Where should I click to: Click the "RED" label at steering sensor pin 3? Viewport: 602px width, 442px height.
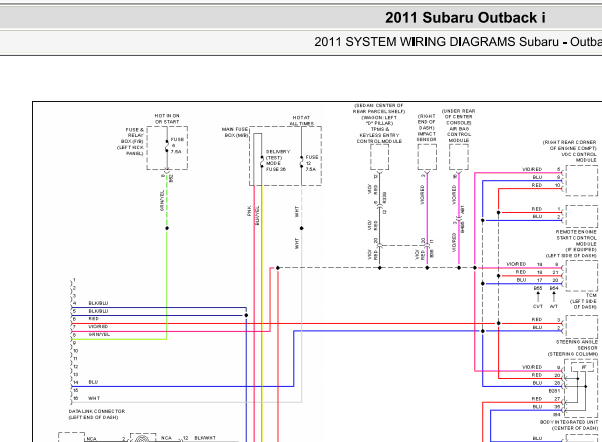coord(537,319)
